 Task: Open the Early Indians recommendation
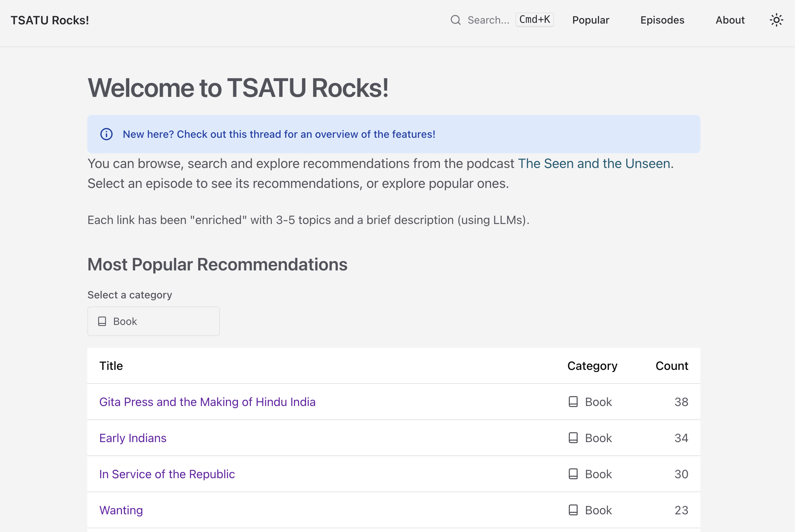pyautogui.click(x=133, y=438)
